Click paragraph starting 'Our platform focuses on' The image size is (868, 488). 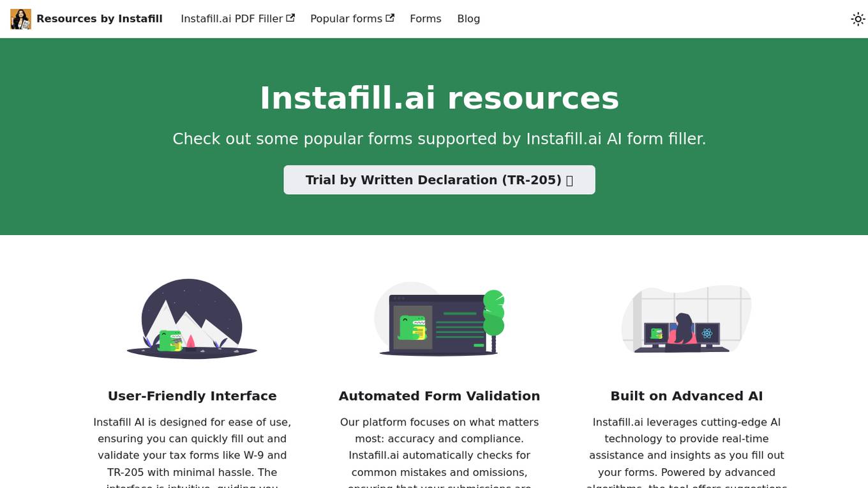tap(439, 452)
